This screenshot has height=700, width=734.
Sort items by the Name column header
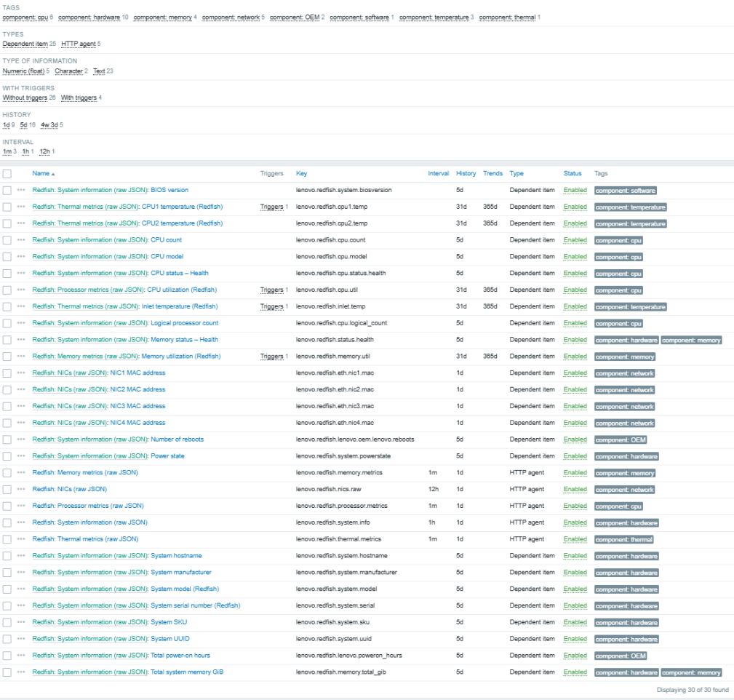tap(44, 173)
